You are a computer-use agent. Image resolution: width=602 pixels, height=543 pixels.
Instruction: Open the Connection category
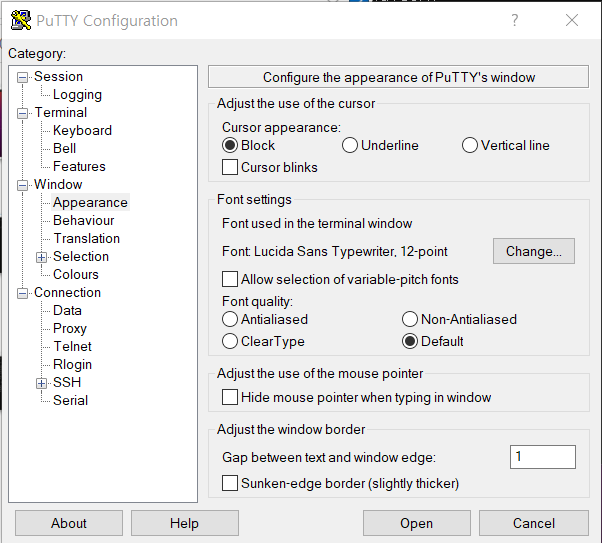tap(67, 293)
